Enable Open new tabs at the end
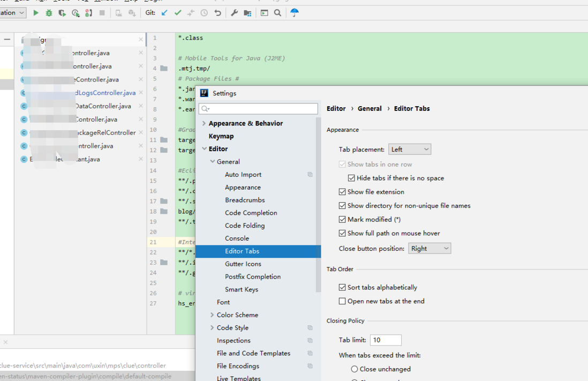This screenshot has width=588, height=381. [342, 301]
